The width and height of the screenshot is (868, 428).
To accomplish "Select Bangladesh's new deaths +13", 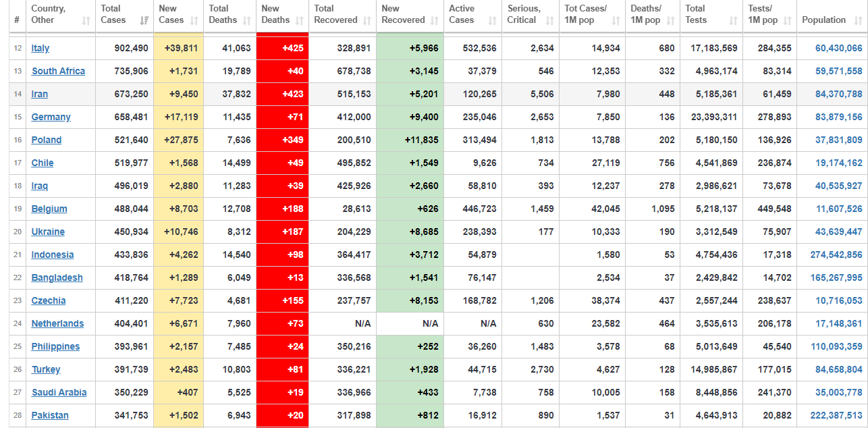I will pos(282,277).
